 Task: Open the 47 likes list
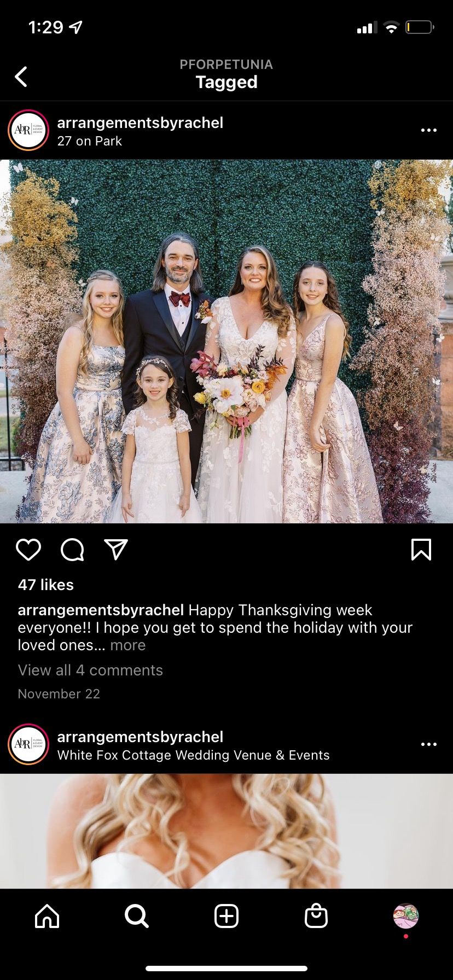coord(46,585)
